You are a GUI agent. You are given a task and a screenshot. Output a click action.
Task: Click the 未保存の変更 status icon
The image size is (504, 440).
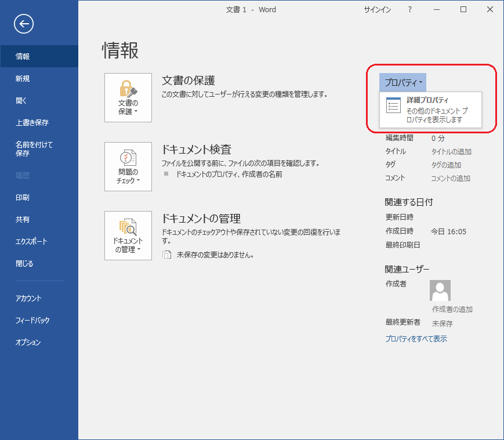tap(168, 253)
